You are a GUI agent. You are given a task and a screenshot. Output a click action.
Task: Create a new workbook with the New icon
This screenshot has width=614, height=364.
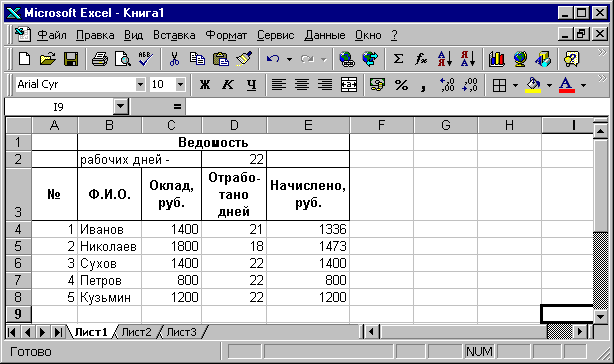coord(24,59)
